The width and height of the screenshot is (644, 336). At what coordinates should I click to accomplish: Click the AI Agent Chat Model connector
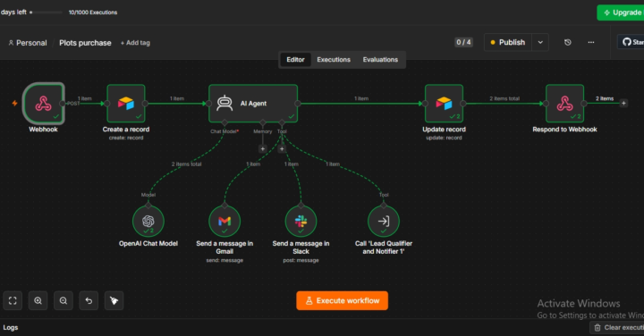[x=225, y=122]
